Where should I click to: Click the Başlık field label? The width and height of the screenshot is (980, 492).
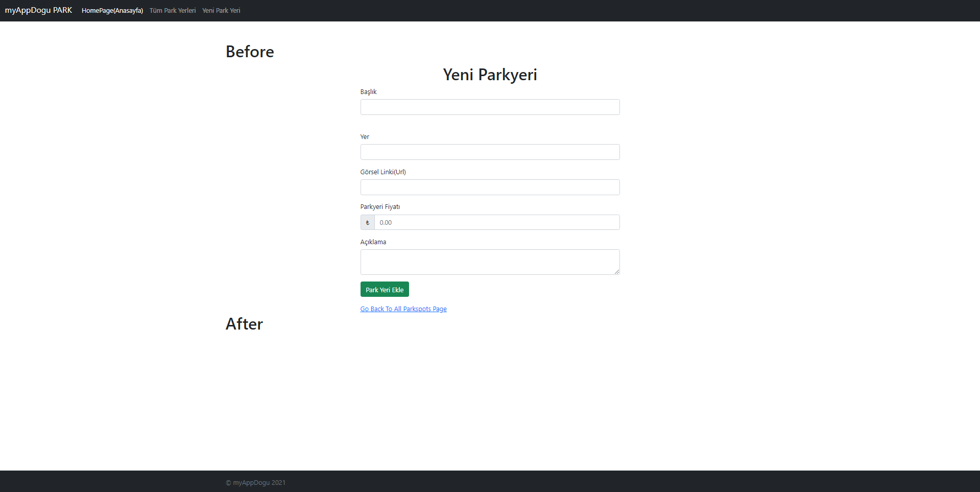[x=368, y=92]
